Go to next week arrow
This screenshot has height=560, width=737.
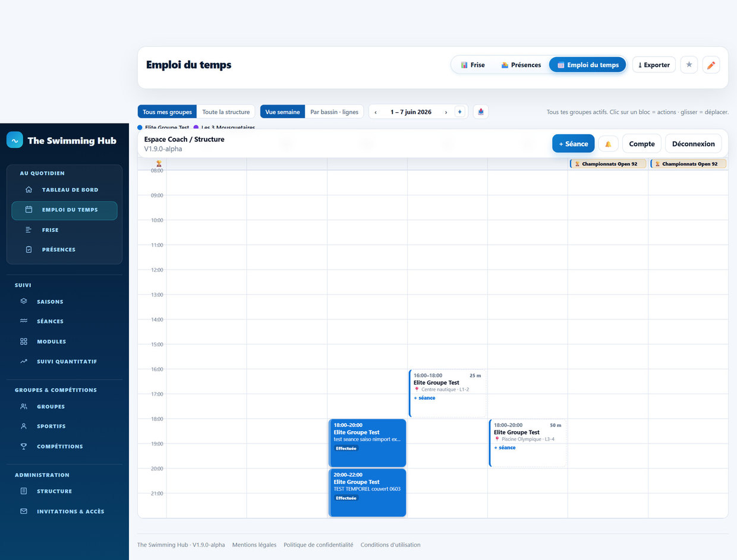click(446, 112)
